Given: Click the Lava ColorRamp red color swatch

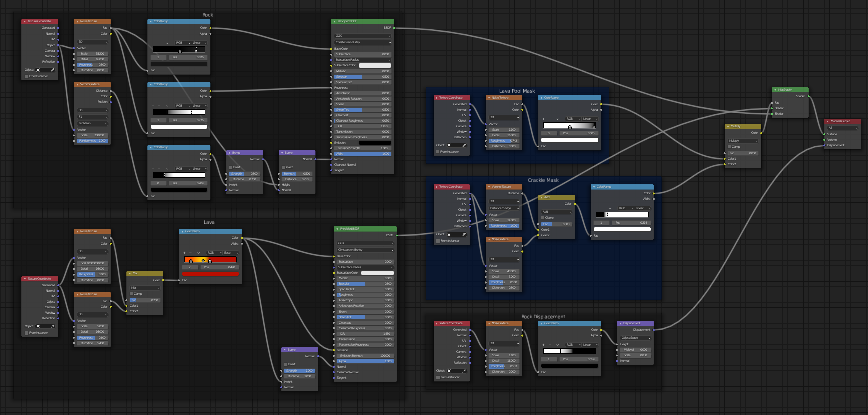Looking at the screenshot, I should tap(210, 274).
